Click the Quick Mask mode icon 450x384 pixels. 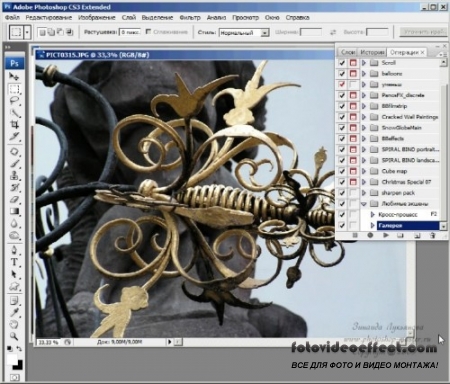coord(14,378)
